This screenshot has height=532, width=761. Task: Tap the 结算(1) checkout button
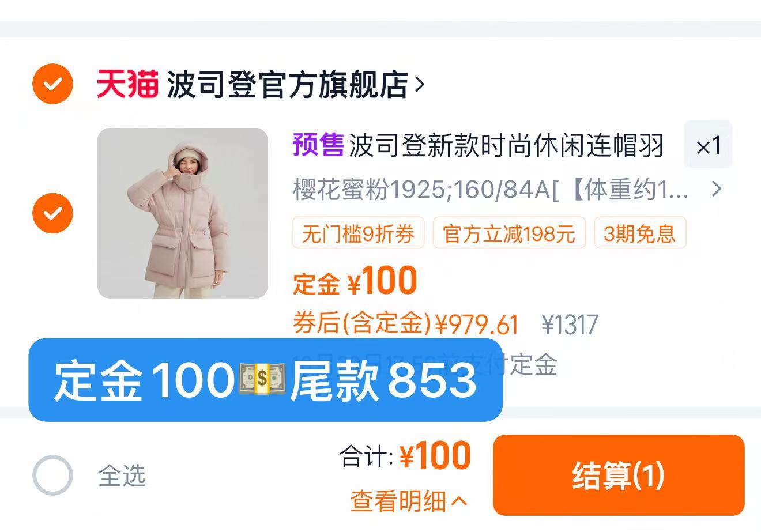(619, 476)
